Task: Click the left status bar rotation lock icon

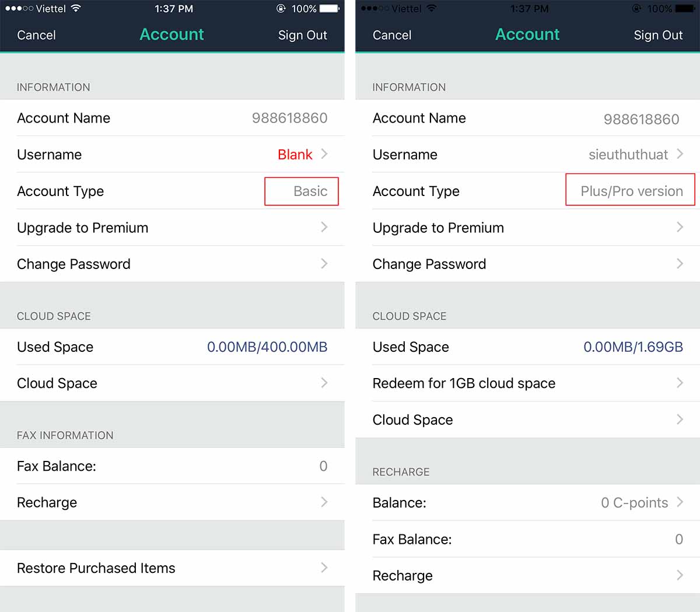Action: [x=281, y=9]
